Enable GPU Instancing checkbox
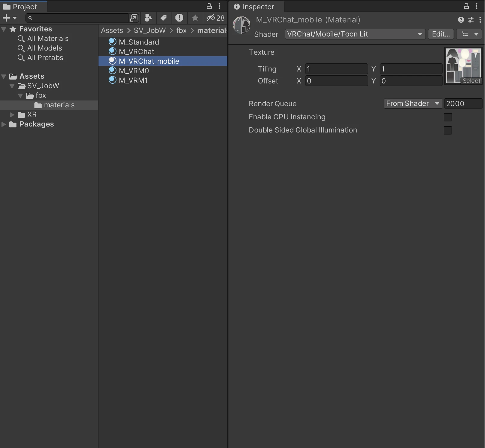485x448 pixels. click(448, 117)
